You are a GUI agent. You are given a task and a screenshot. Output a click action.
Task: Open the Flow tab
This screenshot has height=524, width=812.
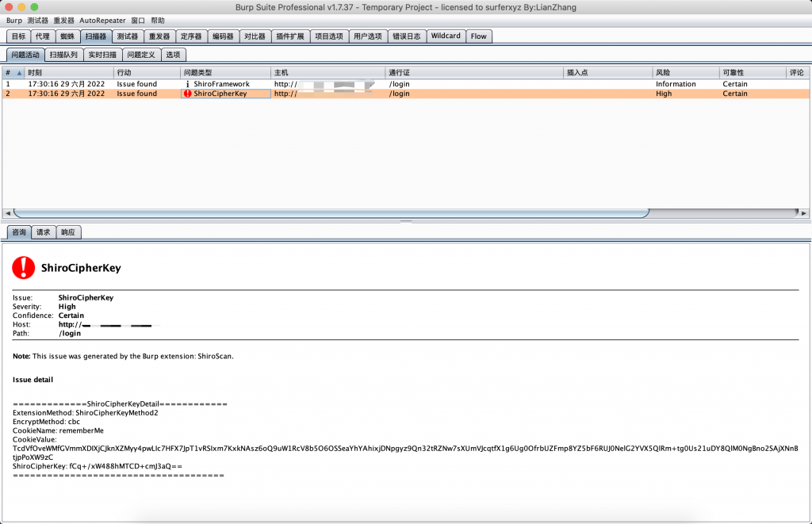pos(478,36)
